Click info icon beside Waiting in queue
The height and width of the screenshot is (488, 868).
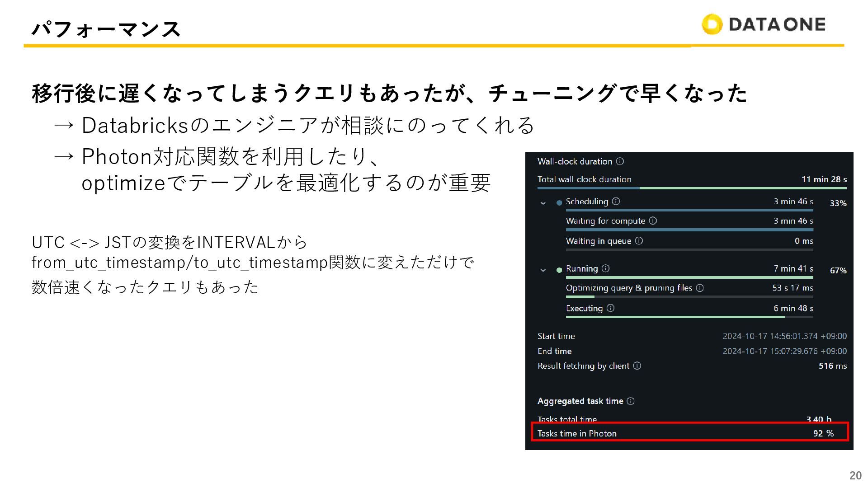point(639,241)
